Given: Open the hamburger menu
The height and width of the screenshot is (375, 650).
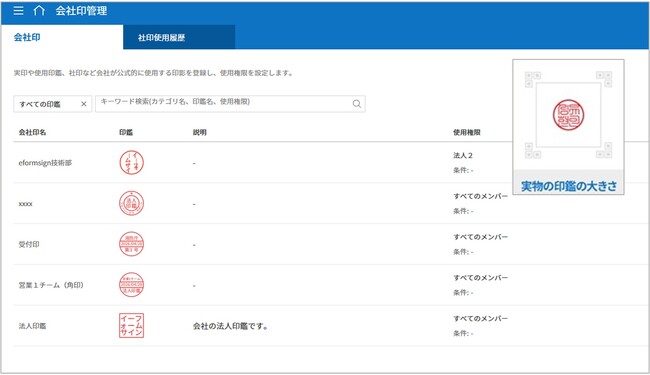Looking at the screenshot, I should point(18,10).
